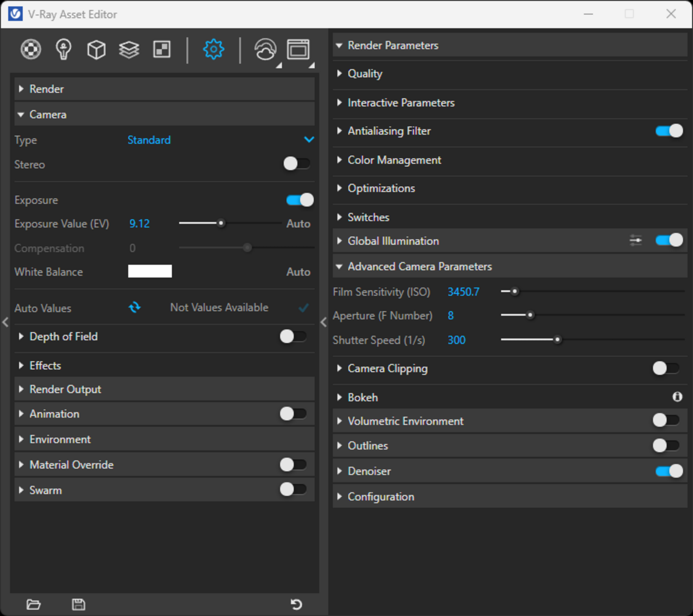This screenshot has width=693, height=616.
Task: Turn off Global Illumination toggle
Action: tap(669, 240)
